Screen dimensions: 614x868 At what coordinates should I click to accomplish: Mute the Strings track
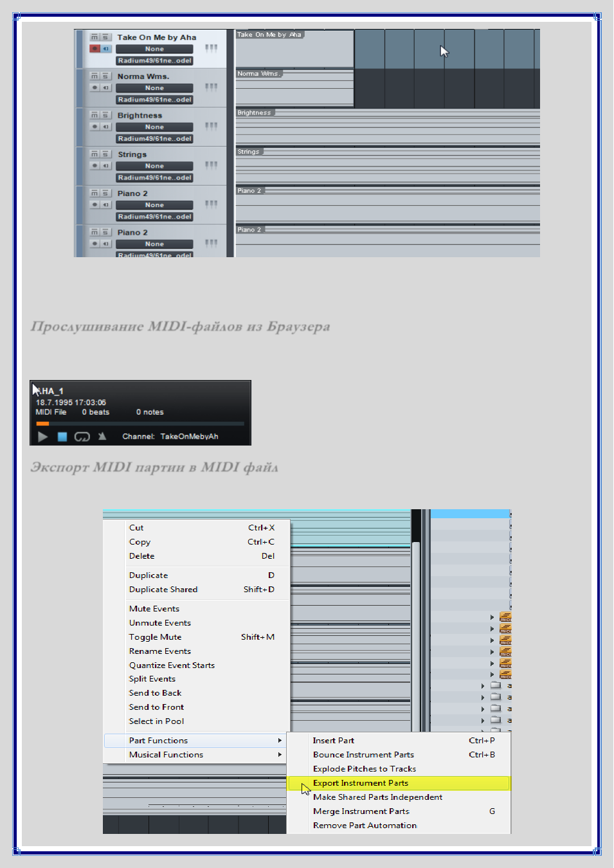click(x=95, y=154)
